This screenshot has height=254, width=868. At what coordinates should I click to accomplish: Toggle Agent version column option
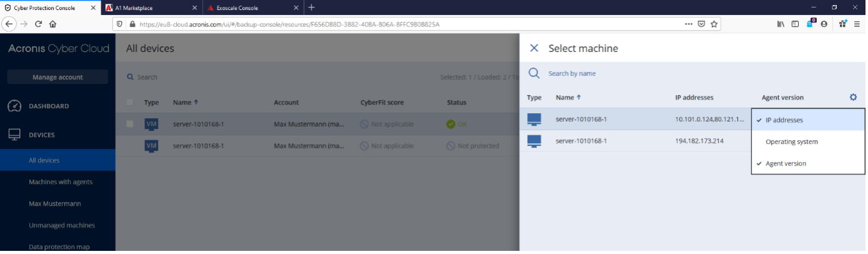(808, 163)
